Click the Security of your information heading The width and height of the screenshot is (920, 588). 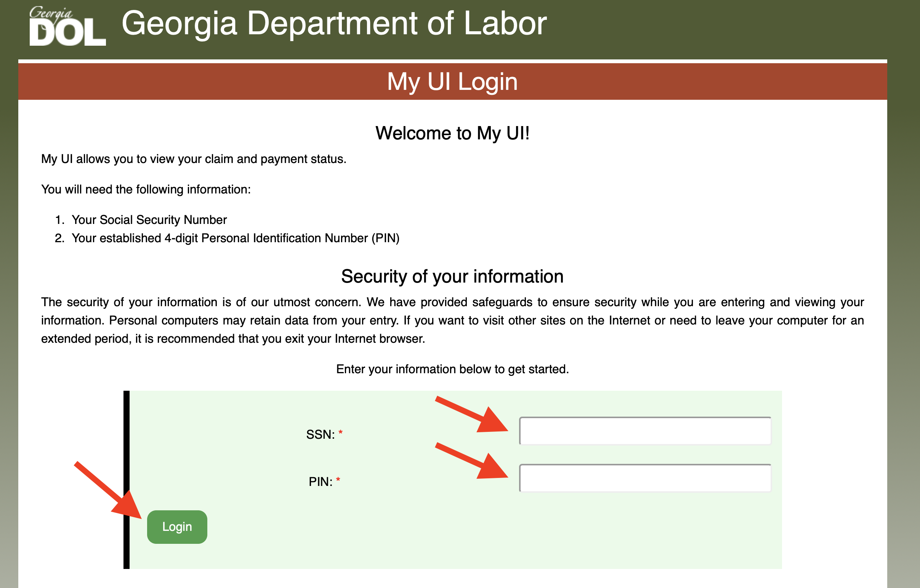click(452, 276)
